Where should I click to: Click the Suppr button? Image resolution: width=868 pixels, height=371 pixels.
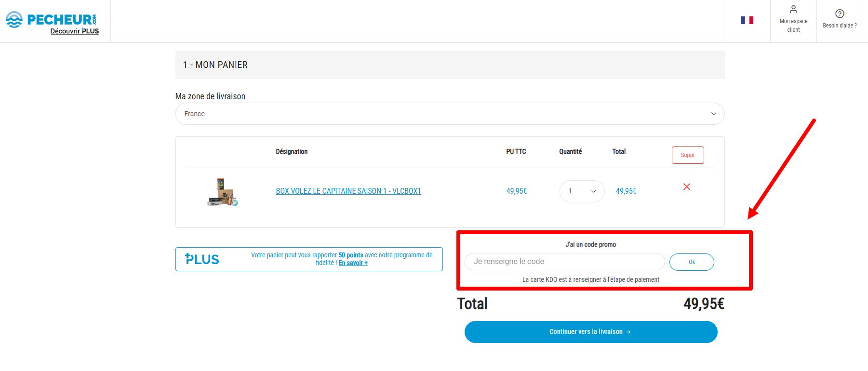tap(688, 155)
